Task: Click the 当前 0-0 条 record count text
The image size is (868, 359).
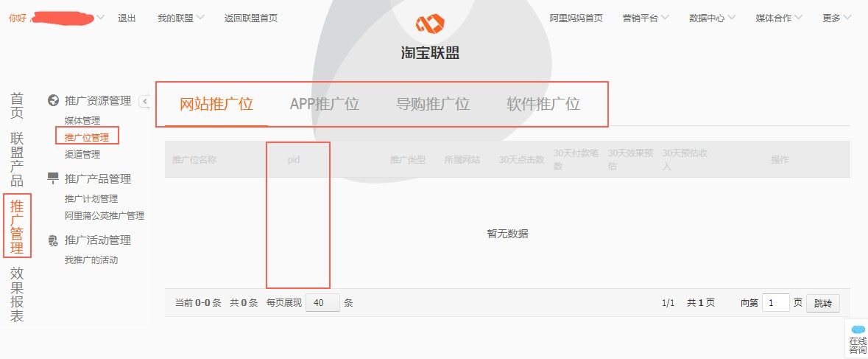Action: [x=198, y=303]
